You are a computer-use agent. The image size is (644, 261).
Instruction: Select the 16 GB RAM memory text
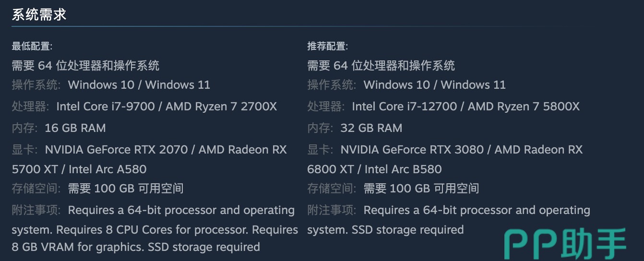[75, 128]
